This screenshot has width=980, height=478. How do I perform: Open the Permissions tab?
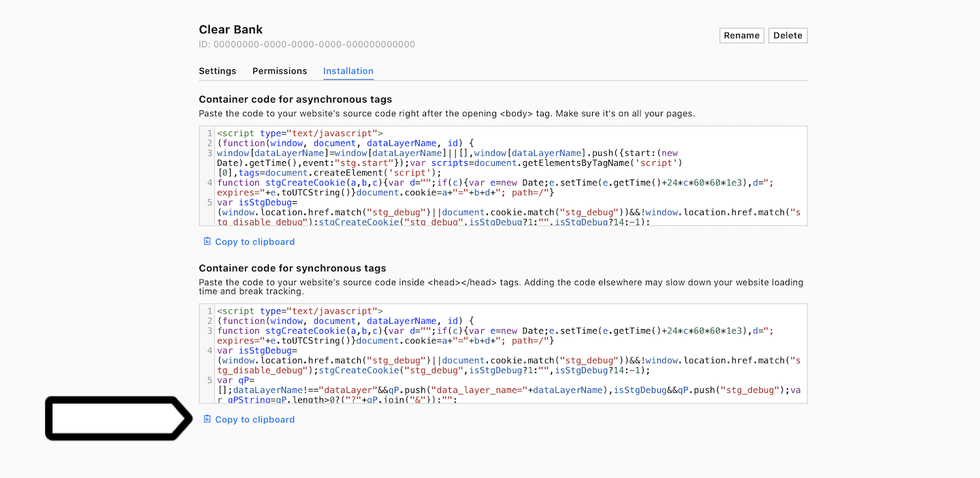click(x=279, y=71)
